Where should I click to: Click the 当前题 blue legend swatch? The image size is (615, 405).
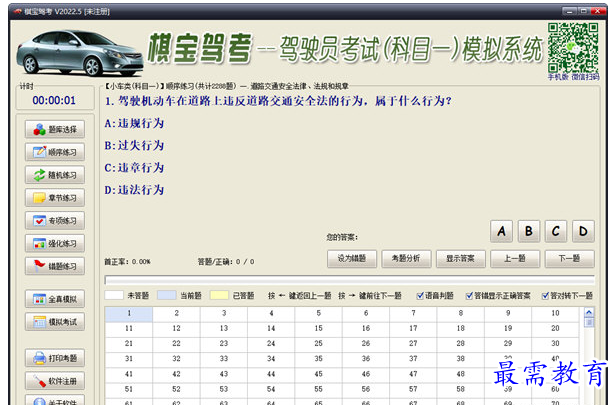pyautogui.click(x=167, y=295)
